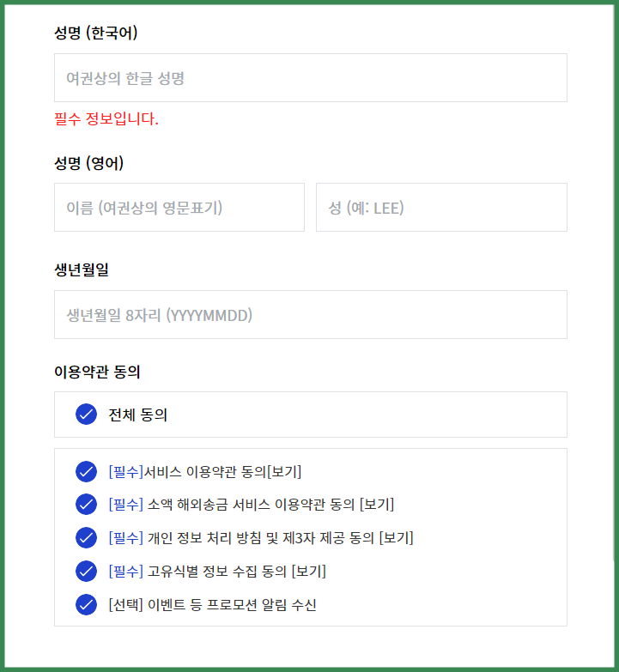This screenshot has height=672, width=619.
Task: Open 개인 정보 처리 방침 [보기] link
Action: pos(396,537)
